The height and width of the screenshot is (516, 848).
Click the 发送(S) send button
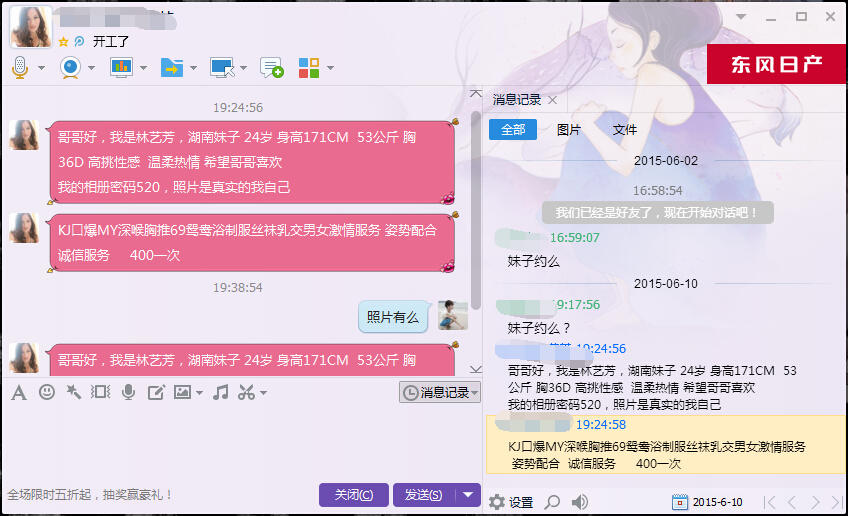point(424,494)
